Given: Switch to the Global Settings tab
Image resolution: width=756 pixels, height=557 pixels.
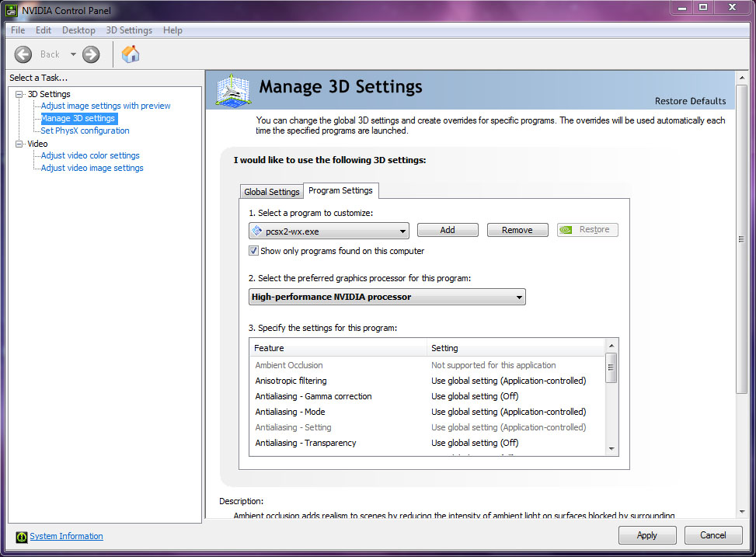Looking at the screenshot, I should click(271, 191).
